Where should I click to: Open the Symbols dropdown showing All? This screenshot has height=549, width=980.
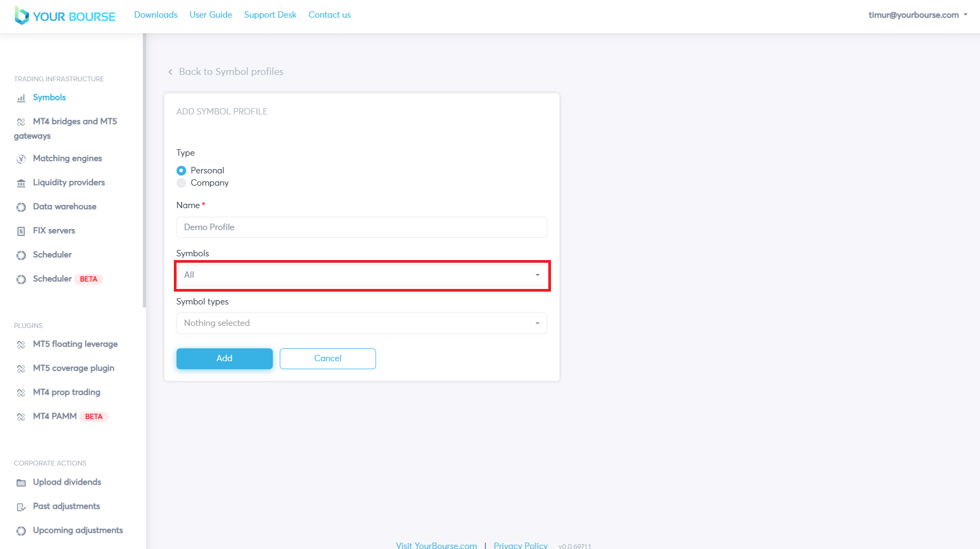point(362,275)
